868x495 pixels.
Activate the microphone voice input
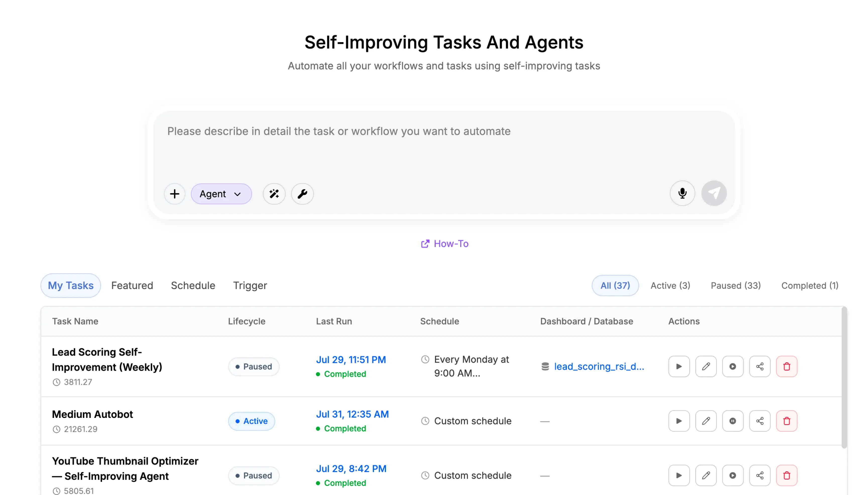click(682, 193)
